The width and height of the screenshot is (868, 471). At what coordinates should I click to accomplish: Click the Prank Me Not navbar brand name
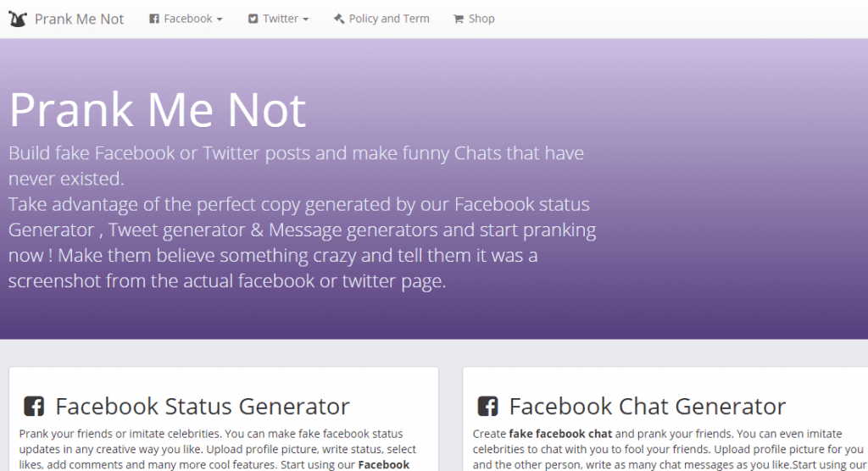(79, 19)
